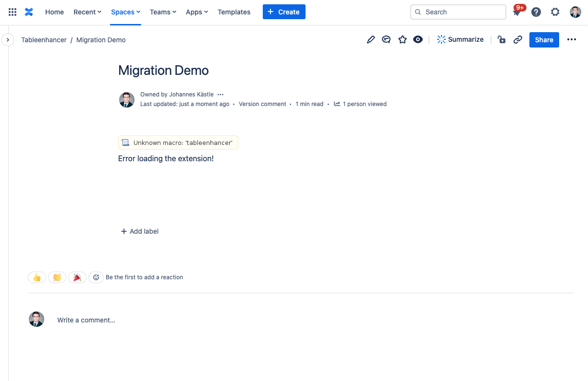Screen dimensions: 588x381
Task: Add thumbs up reaction
Action: click(x=37, y=277)
